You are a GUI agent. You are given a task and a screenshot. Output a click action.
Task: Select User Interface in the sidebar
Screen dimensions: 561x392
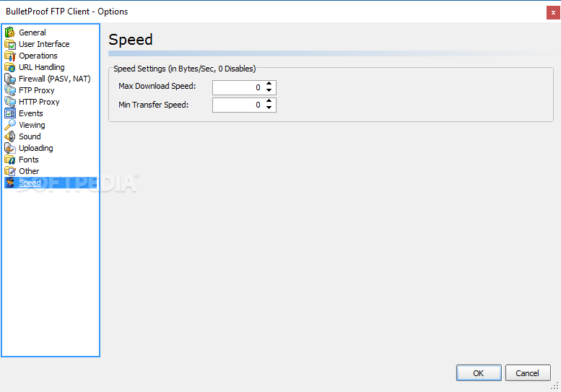click(44, 44)
